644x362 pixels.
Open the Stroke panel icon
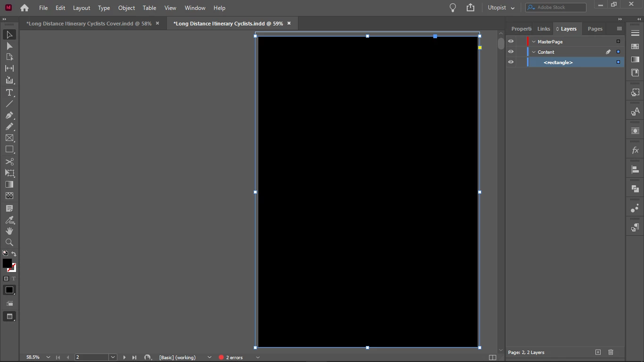pos(635,33)
